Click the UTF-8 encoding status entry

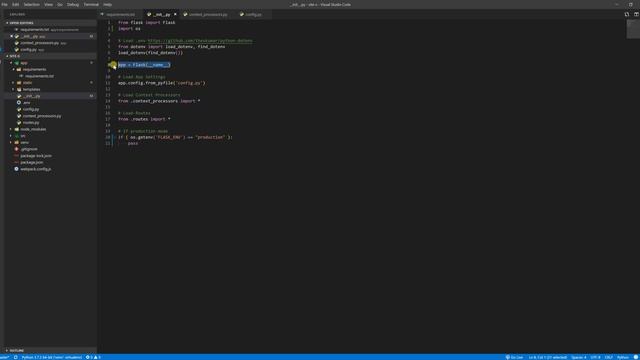[595, 357]
